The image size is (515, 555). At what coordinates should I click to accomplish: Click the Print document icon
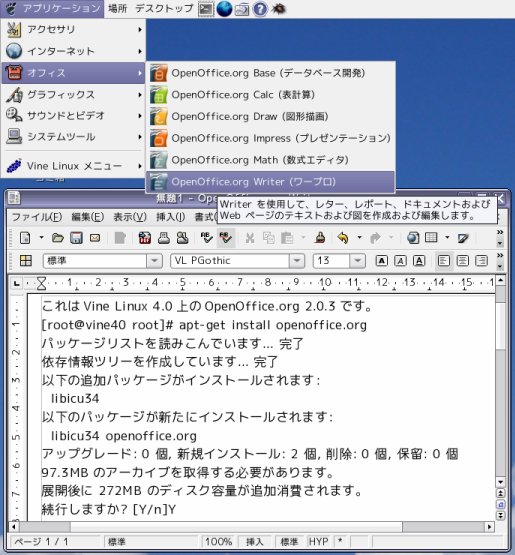click(164, 238)
